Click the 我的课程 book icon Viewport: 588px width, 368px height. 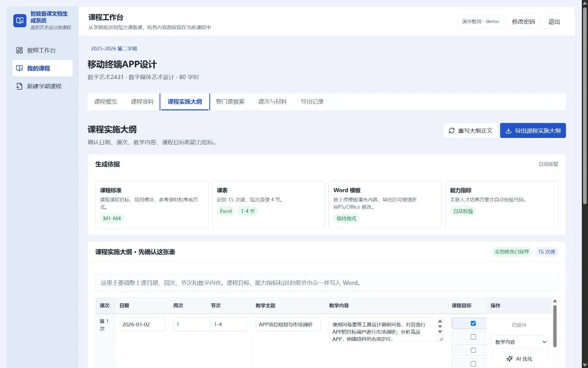pyautogui.click(x=19, y=68)
